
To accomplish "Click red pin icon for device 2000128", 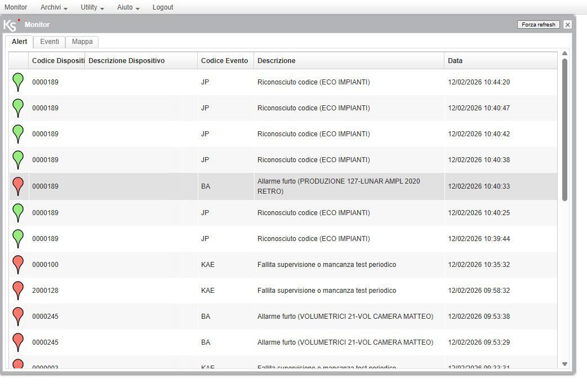I will pyautogui.click(x=18, y=289).
